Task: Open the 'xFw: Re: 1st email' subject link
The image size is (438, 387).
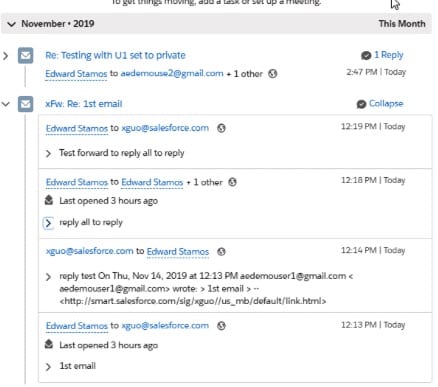Action: pyautogui.click(x=84, y=104)
